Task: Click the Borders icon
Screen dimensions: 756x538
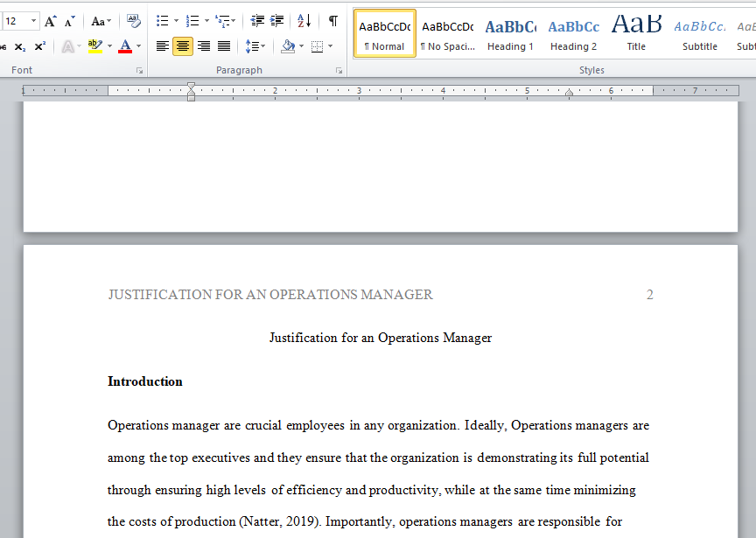Action: (x=318, y=46)
